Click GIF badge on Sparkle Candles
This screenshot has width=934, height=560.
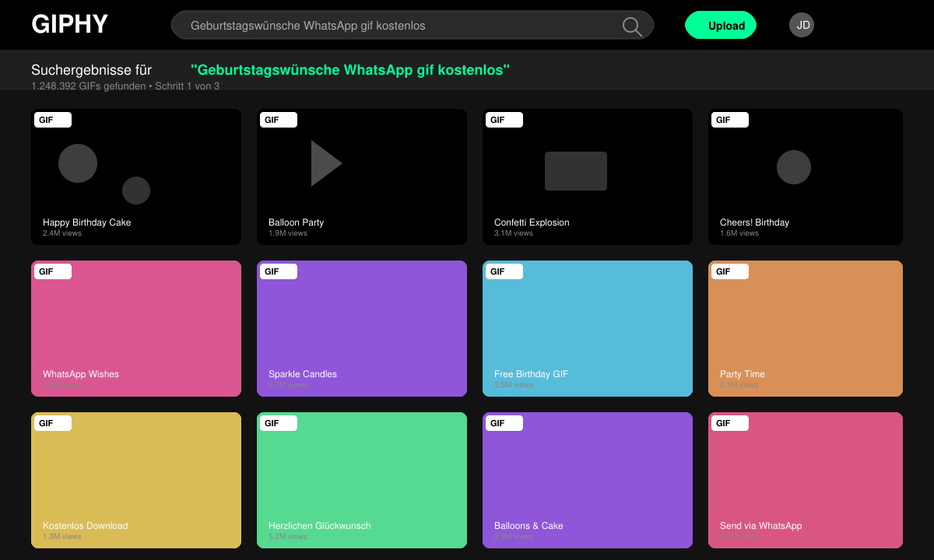[279, 271]
